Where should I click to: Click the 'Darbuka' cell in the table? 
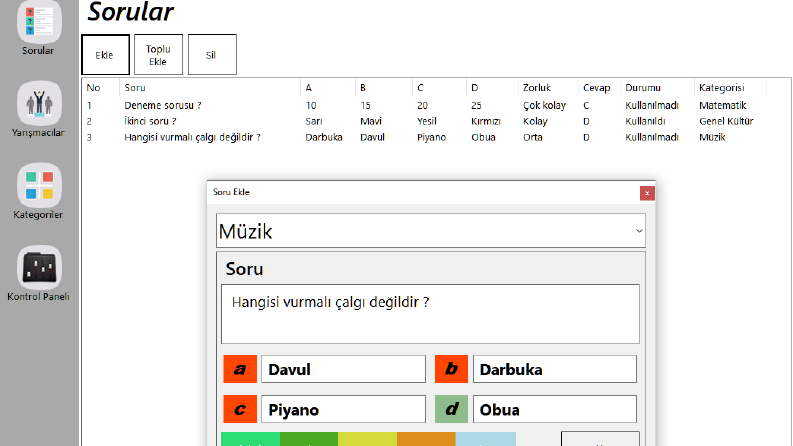point(324,137)
